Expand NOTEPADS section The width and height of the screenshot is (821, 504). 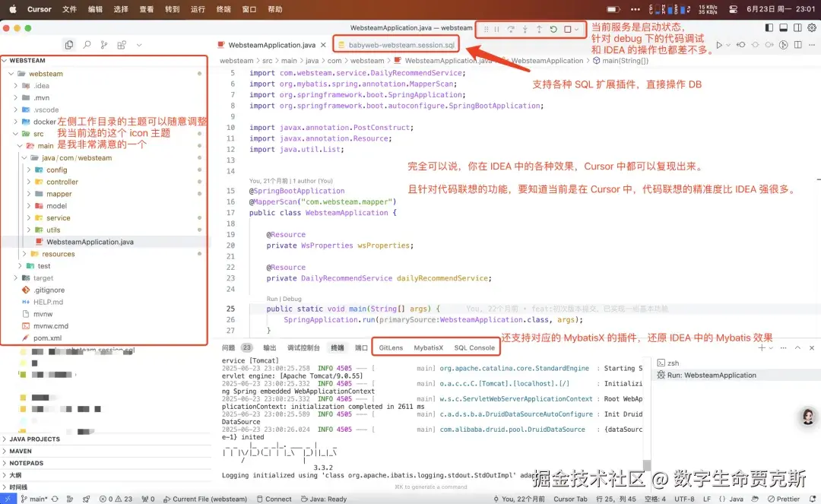click(x=26, y=463)
